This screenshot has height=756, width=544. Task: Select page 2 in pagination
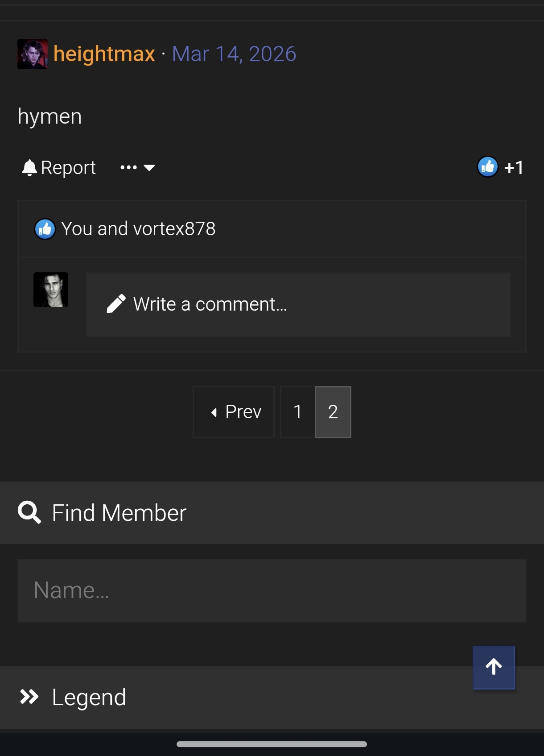tap(333, 412)
